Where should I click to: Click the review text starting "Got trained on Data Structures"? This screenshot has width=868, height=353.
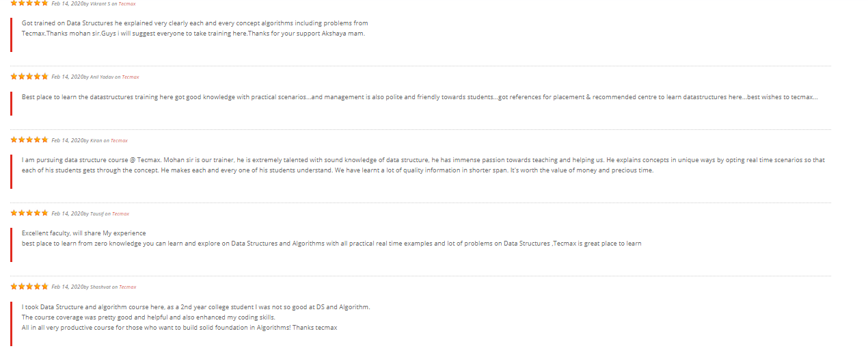tap(195, 28)
